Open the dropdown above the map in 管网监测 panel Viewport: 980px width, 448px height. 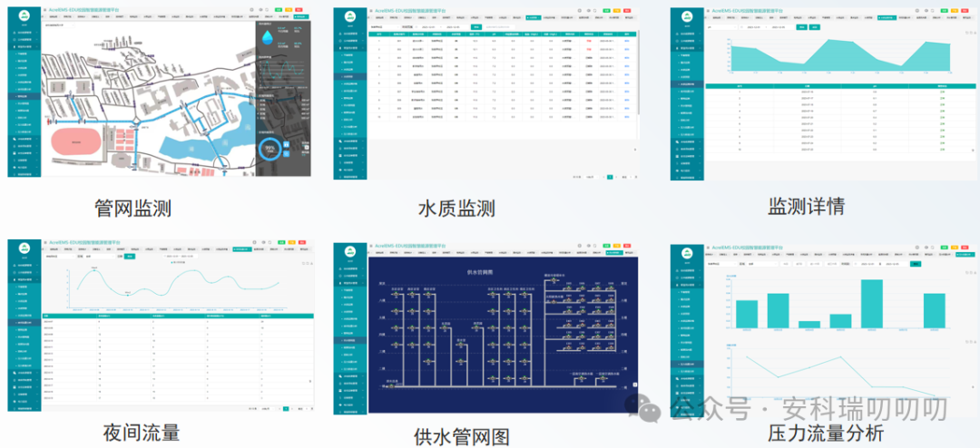(59, 25)
